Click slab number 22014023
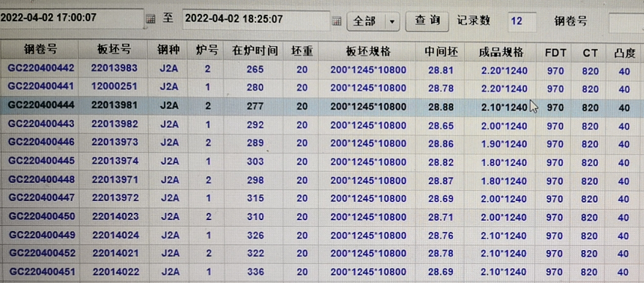Screen dimensions: 644x283 pos(116,216)
